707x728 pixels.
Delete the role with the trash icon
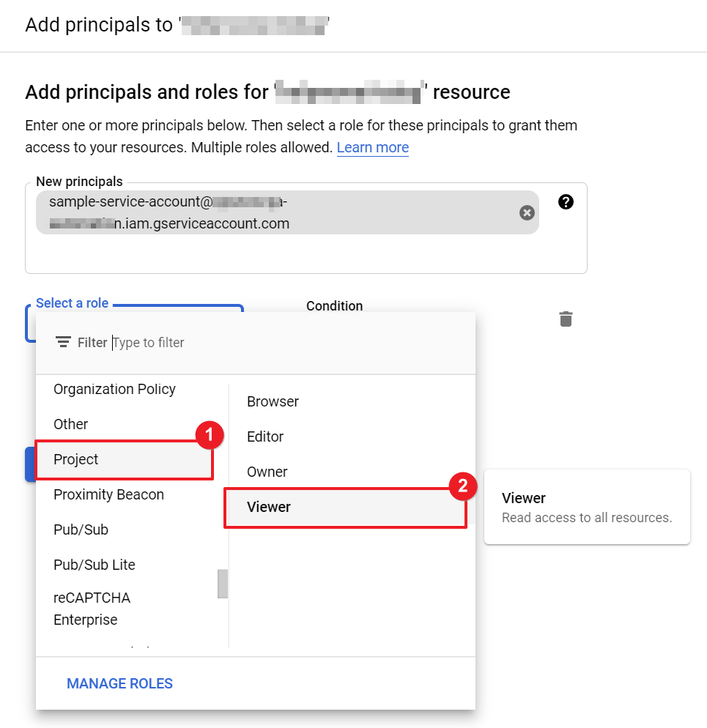coord(566,319)
